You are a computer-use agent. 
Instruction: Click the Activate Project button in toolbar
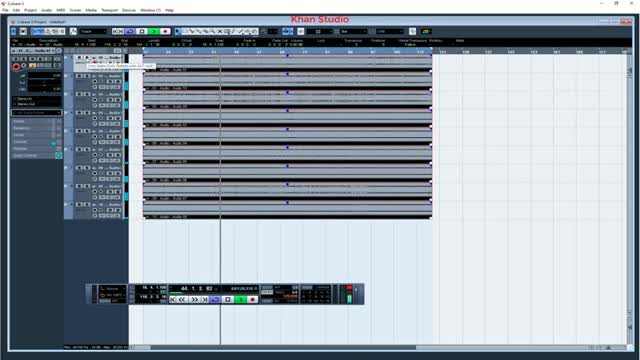(13, 31)
